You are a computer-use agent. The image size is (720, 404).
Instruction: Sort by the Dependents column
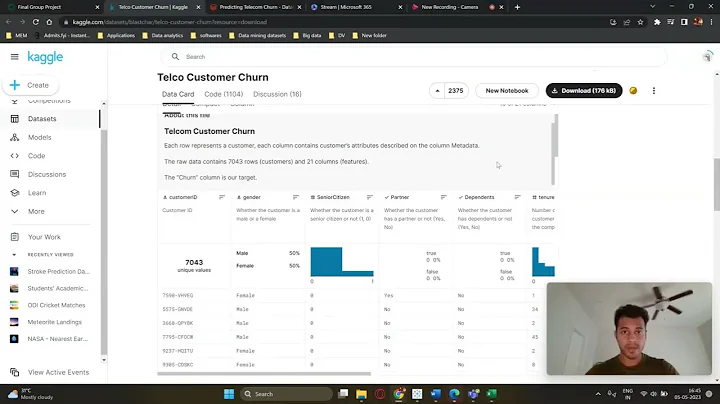[x=518, y=197]
